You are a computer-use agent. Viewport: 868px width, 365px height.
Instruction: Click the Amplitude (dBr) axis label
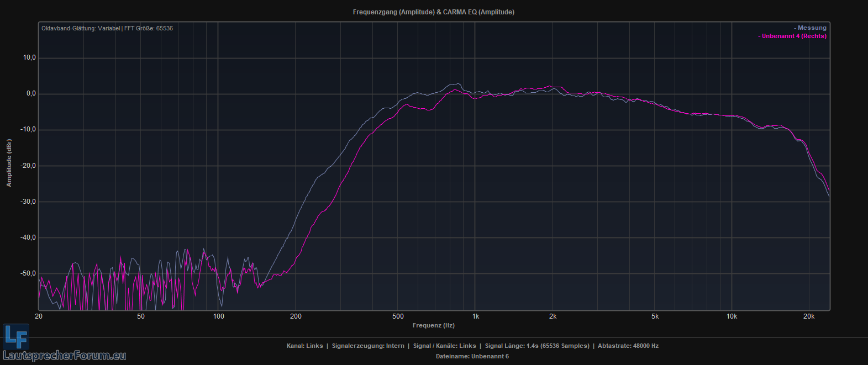click(x=9, y=163)
